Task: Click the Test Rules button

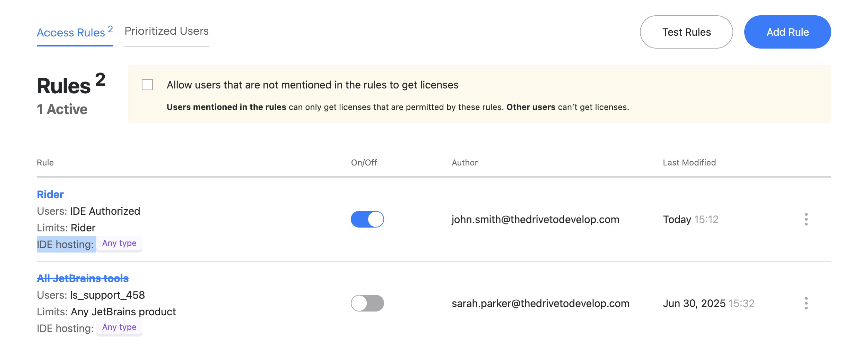Action: (x=686, y=32)
